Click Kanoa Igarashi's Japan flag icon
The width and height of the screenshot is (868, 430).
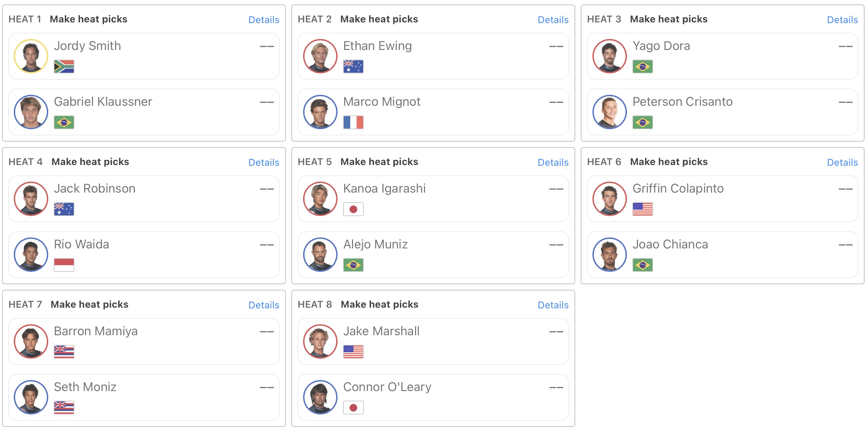coord(353,209)
